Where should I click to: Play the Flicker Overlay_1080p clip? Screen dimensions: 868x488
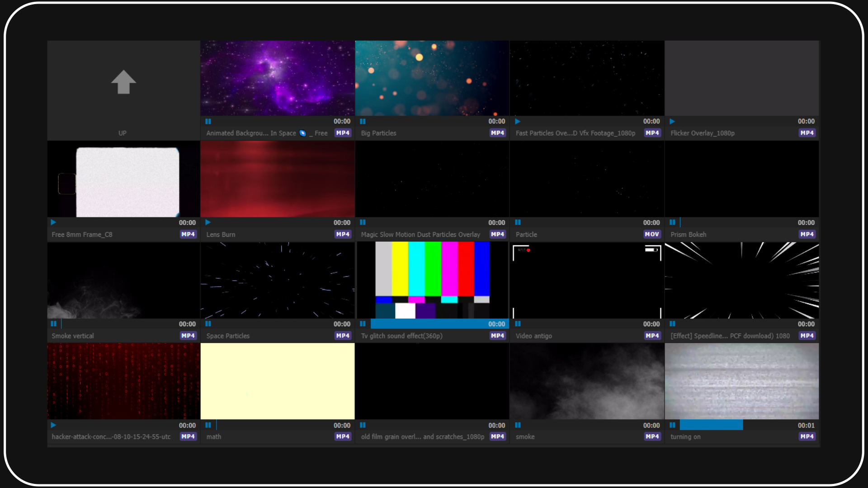[672, 121]
